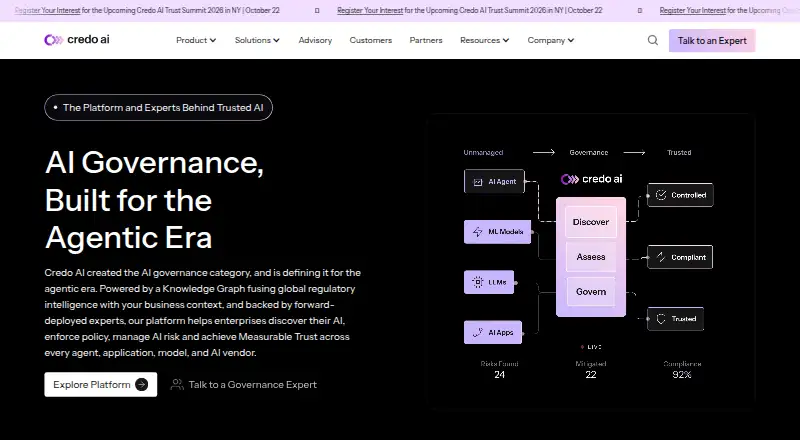Viewport: 800px width, 440px height.
Task: Click the Credo AI logo in header
Action: [77, 40]
